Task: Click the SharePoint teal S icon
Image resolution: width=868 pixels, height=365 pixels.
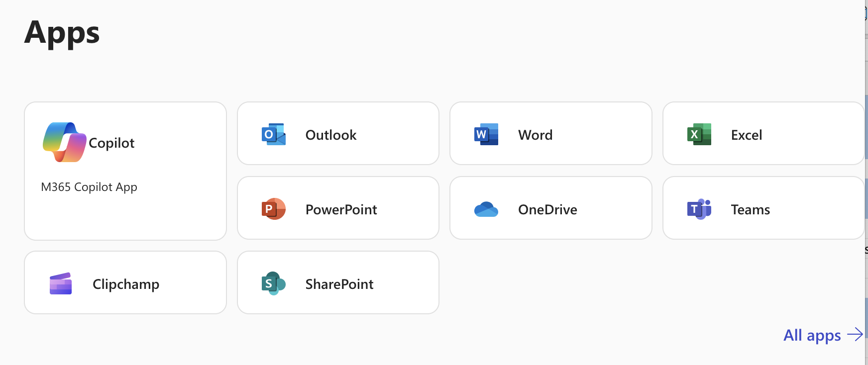Action: (274, 283)
